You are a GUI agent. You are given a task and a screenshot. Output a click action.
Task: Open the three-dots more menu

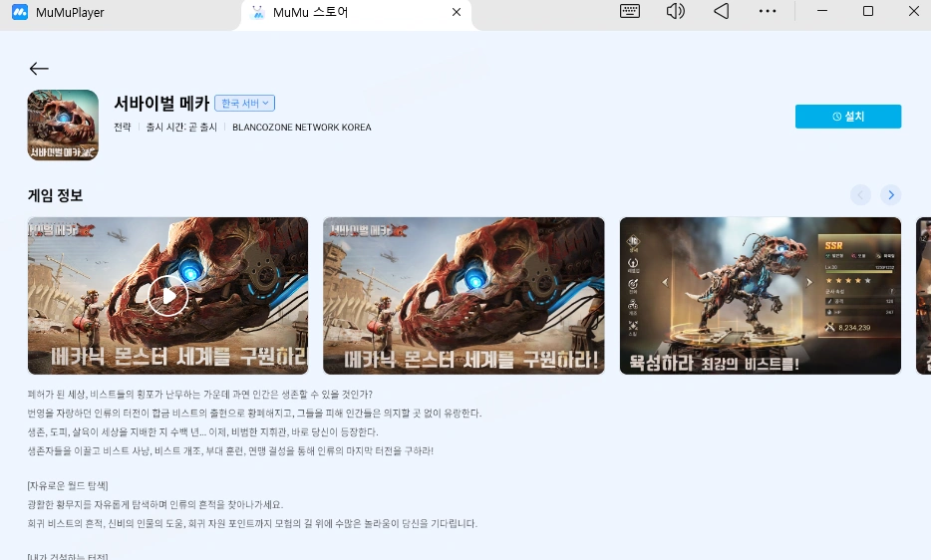click(x=768, y=11)
